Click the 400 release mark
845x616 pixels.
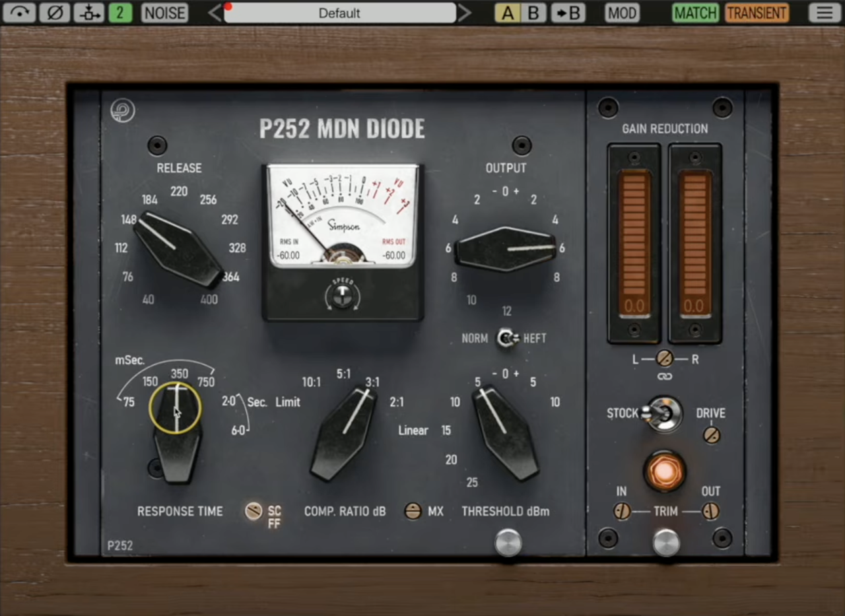[x=209, y=300]
